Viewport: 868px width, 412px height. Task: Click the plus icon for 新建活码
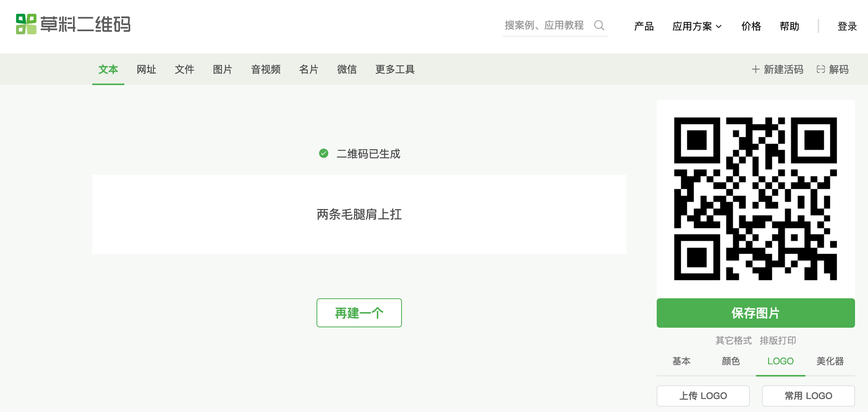(x=755, y=69)
